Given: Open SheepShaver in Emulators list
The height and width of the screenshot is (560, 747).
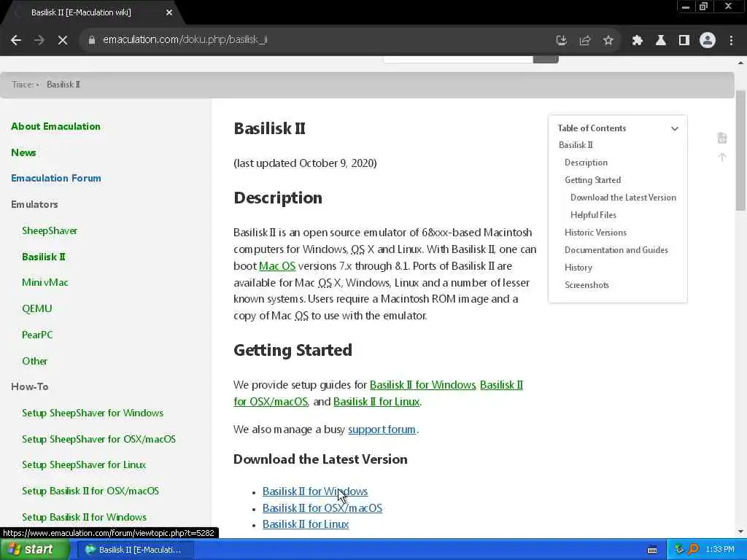Looking at the screenshot, I should tap(50, 231).
